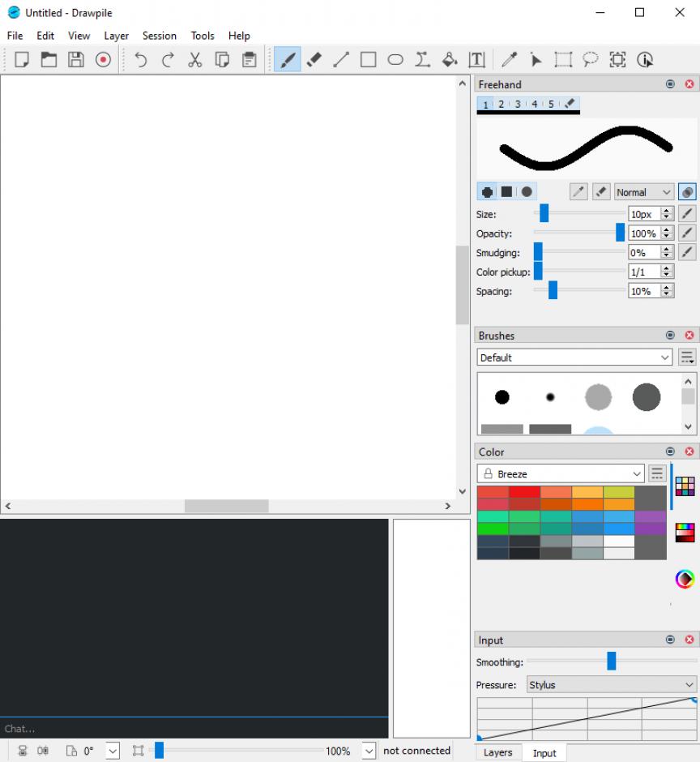Select the Flood Fill bucket tool
This screenshot has height=762, width=700.
(x=450, y=59)
